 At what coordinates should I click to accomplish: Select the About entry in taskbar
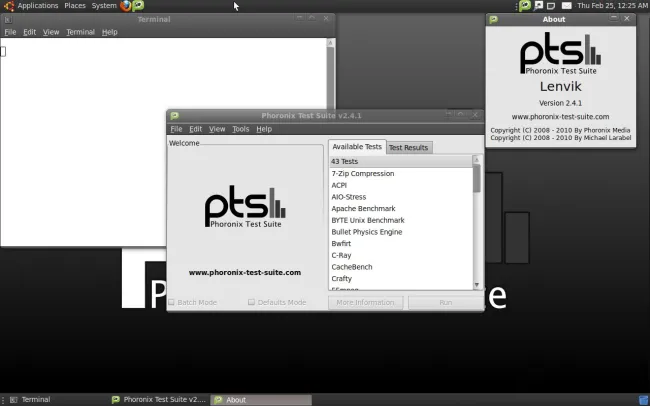pos(262,400)
